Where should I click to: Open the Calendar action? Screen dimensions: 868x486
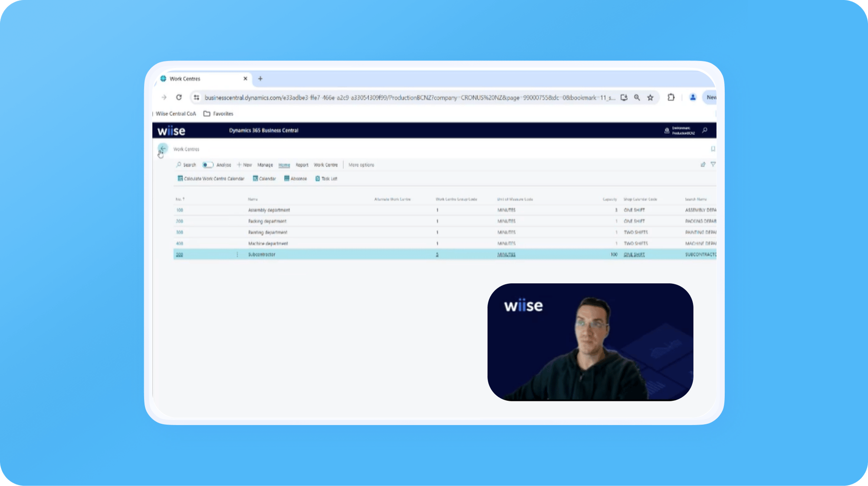tap(264, 179)
